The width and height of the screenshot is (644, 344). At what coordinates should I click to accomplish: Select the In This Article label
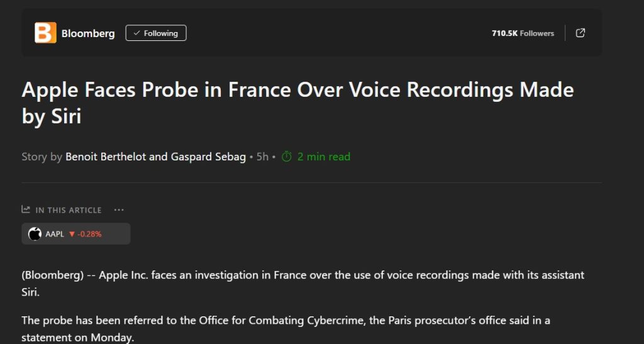pos(68,210)
